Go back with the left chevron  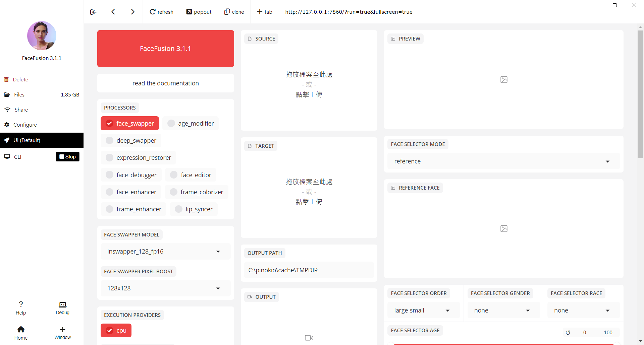[113, 12]
